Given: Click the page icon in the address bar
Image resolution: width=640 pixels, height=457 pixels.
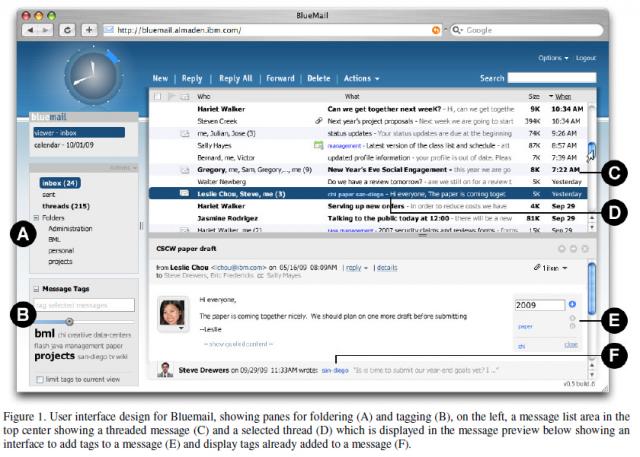Looking at the screenshot, I should click(109, 30).
